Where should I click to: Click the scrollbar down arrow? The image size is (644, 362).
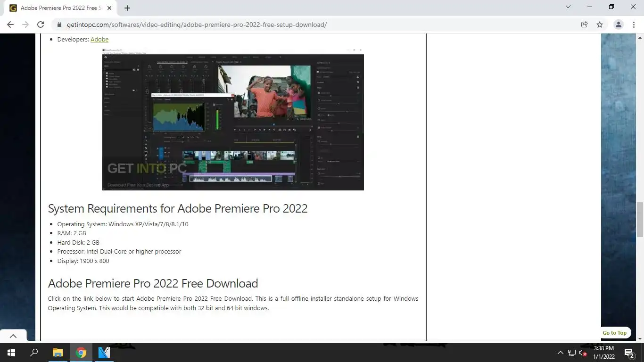coord(640,338)
